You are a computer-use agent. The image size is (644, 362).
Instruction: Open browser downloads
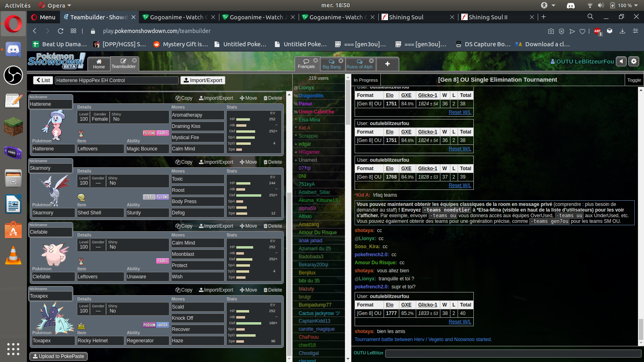pos(622,31)
